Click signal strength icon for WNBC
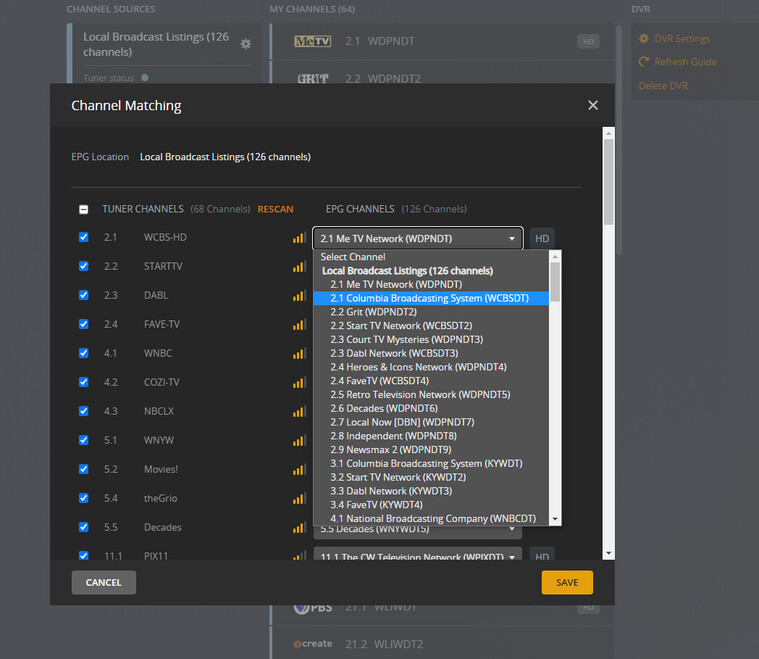This screenshot has height=659, width=759. tap(299, 354)
